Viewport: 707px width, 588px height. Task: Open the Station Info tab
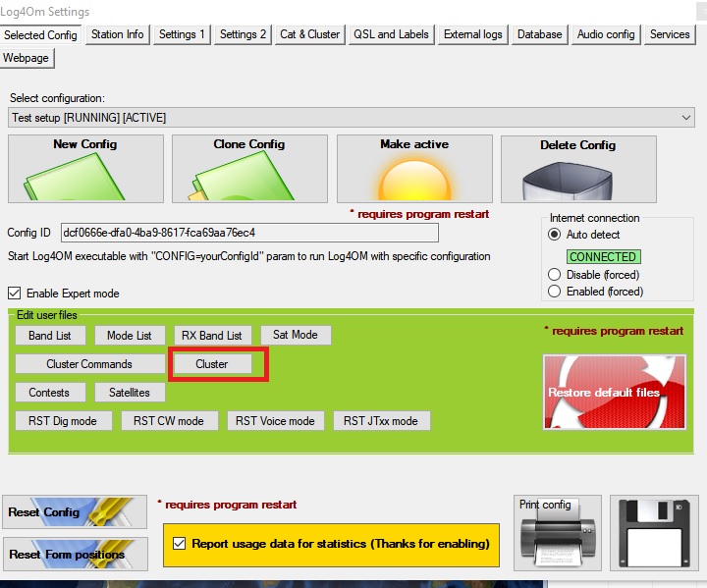[x=117, y=34]
